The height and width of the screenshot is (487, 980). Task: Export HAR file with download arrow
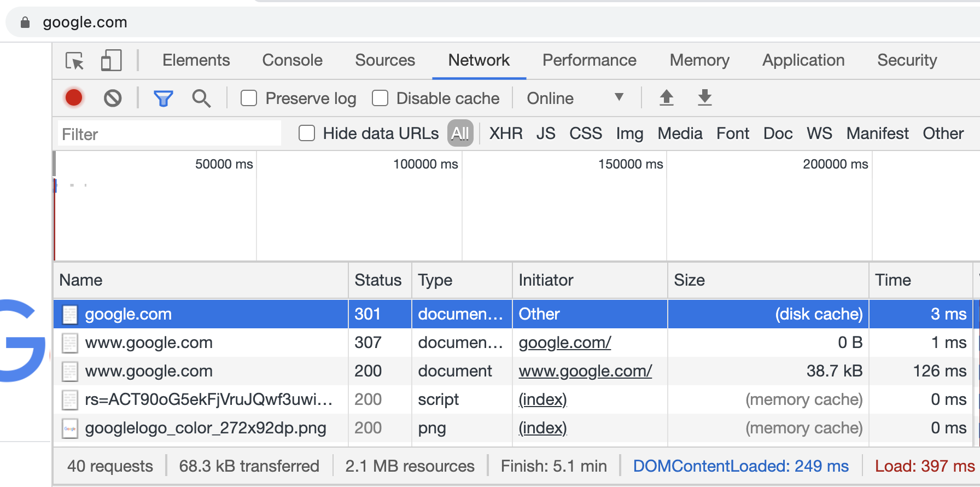[x=705, y=98]
